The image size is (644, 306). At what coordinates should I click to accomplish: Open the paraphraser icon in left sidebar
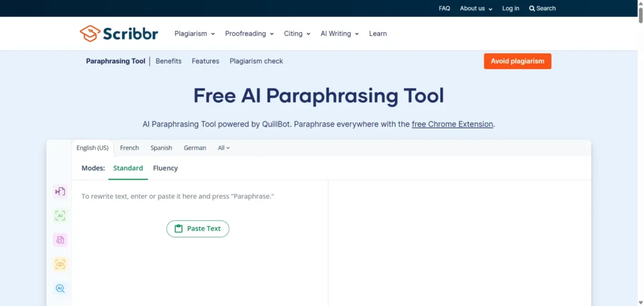point(60,191)
